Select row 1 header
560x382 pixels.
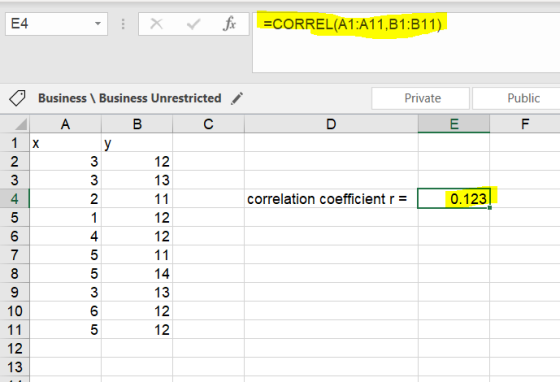tap(14, 143)
